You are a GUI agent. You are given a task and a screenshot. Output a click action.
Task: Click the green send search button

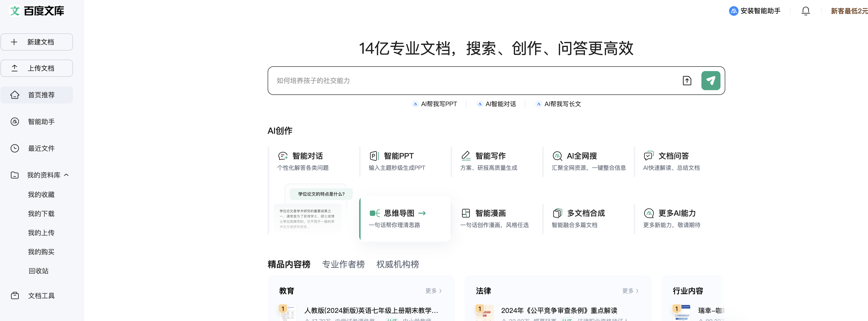click(710, 81)
